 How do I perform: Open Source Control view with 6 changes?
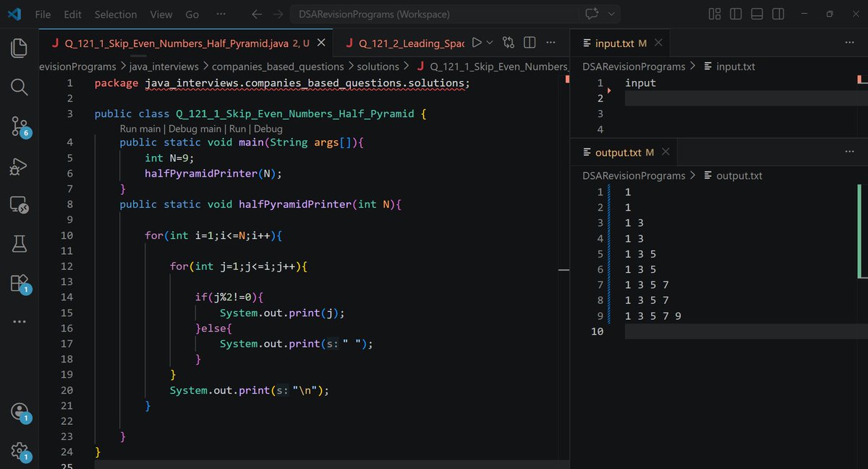tap(20, 127)
